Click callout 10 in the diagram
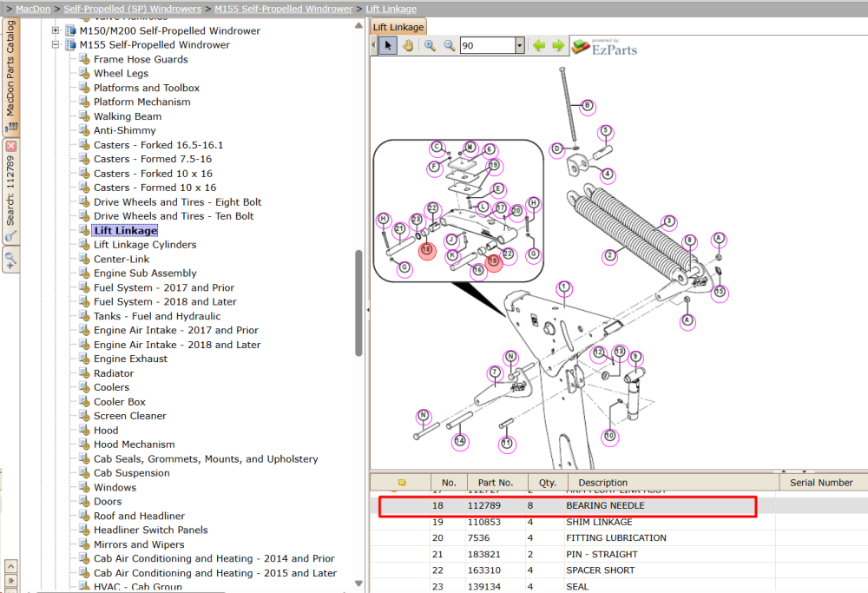This screenshot has width=868, height=593. click(609, 436)
